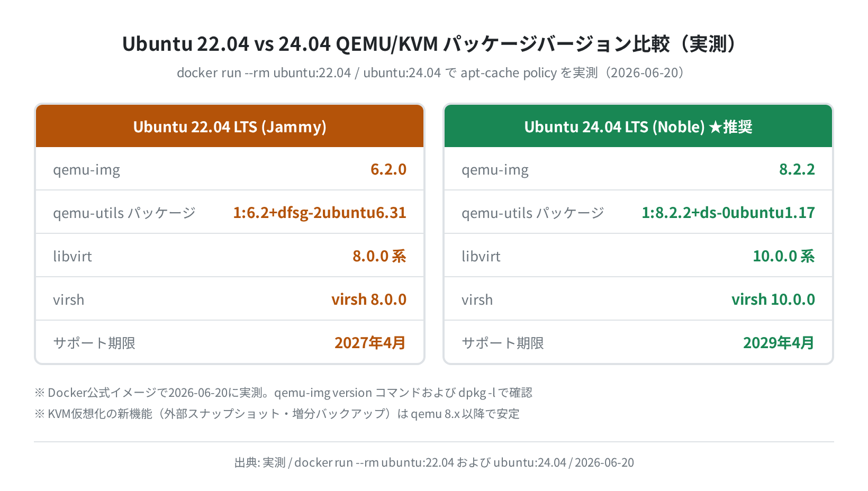Click the first footnote about Docker公式イメージ
868x491 pixels.
coord(283,393)
